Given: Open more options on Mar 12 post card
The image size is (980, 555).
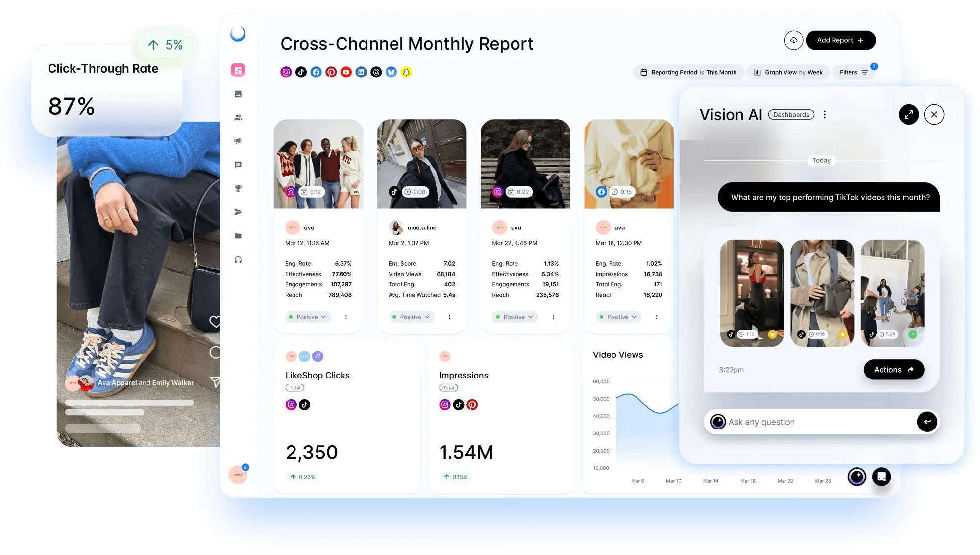Looking at the screenshot, I should click(346, 317).
